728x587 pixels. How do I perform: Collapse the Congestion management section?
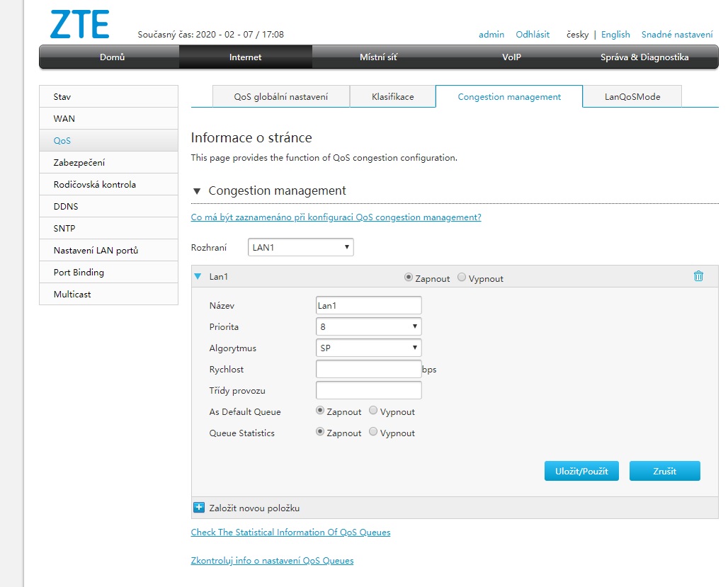[197, 191]
